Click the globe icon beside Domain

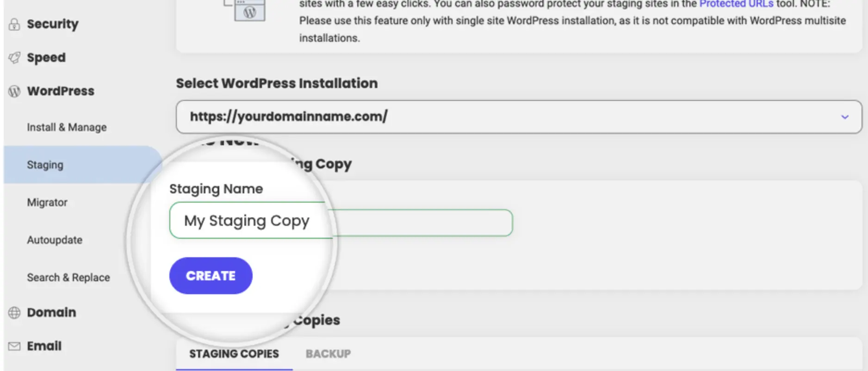coord(14,313)
